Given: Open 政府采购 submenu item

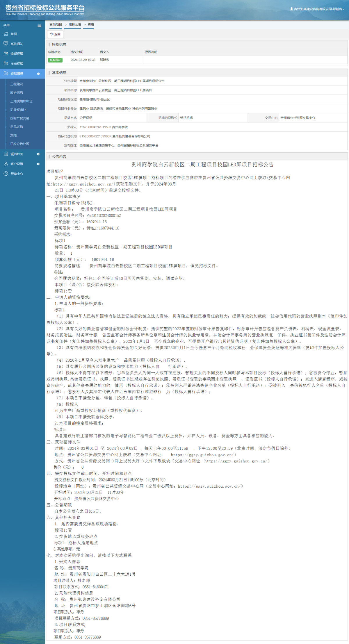Looking at the screenshot, I should [17, 93].
